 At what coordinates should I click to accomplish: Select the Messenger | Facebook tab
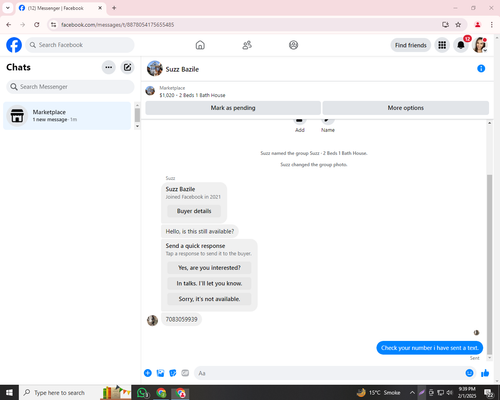61,8
